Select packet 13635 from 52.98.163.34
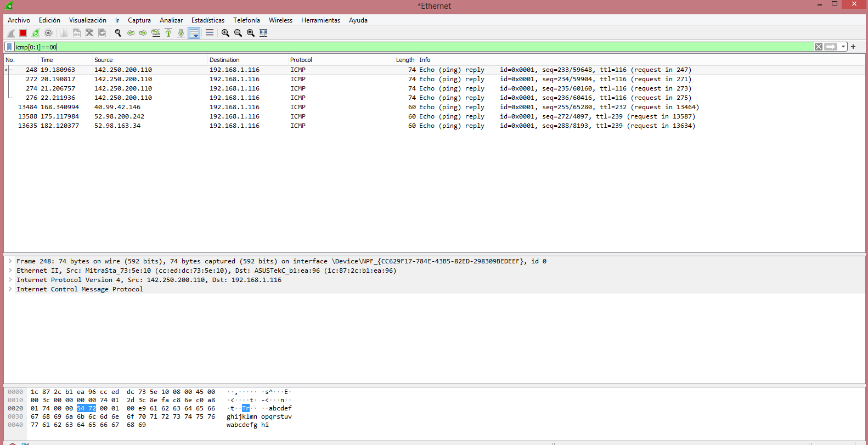Image resolution: width=868 pixels, height=445 pixels. (x=434, y=126)
